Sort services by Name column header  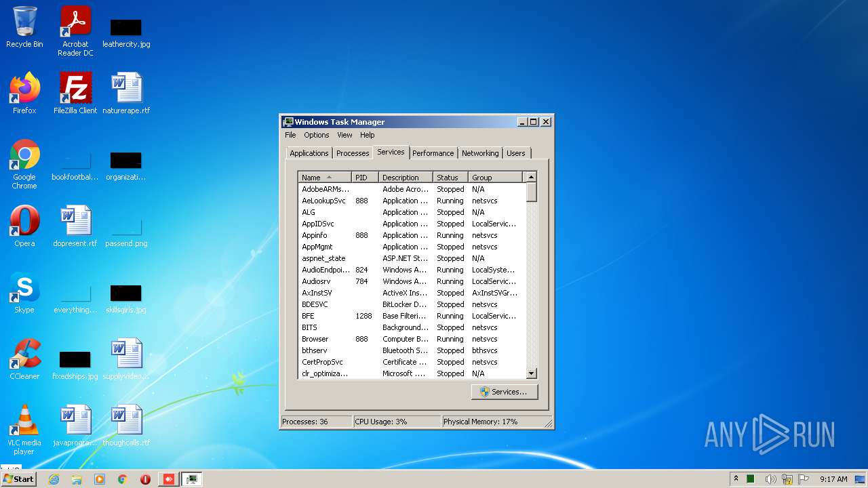point(324,178)
